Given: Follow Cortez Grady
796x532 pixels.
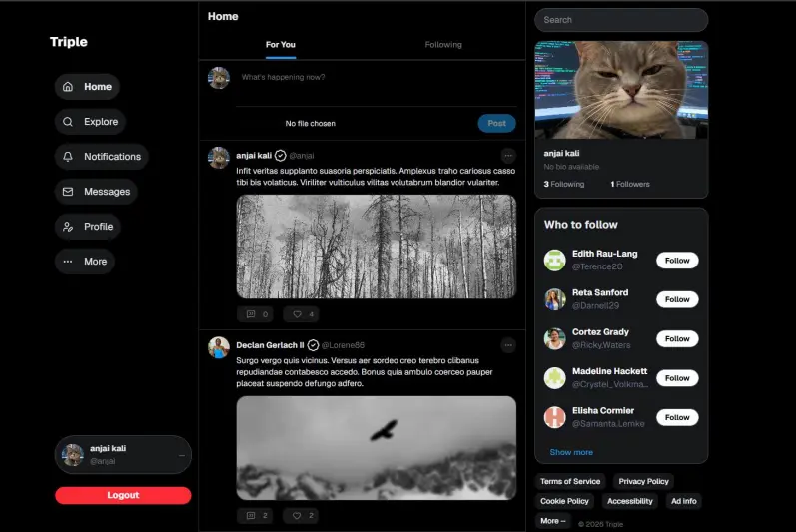Looking at the screenshot, I should tap(677, 339).
